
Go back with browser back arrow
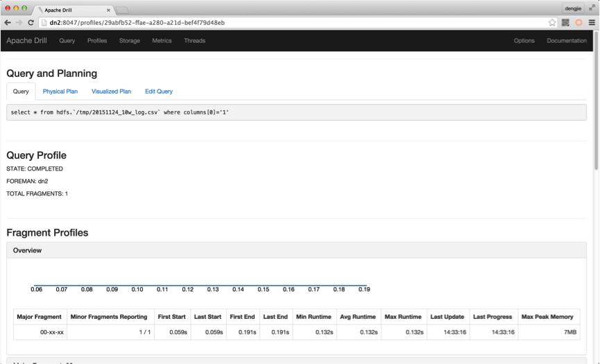[7, 23]
